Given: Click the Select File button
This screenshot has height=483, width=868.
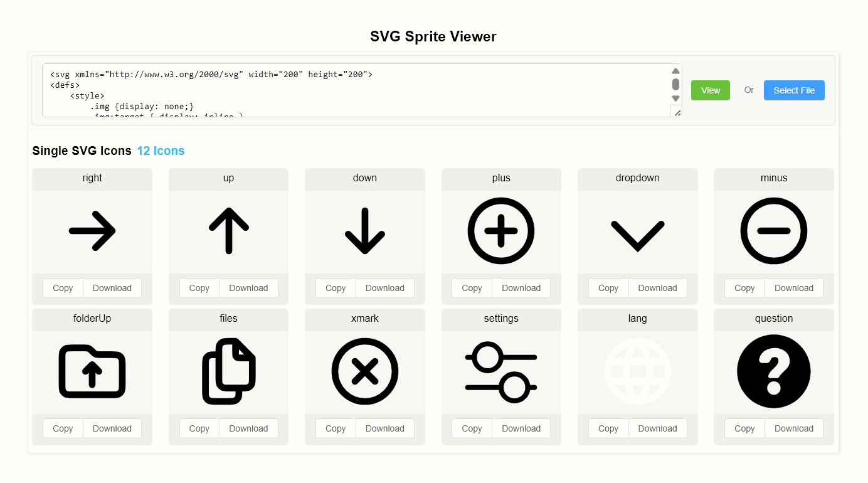Looking at the screenshot, I should 794,90.
